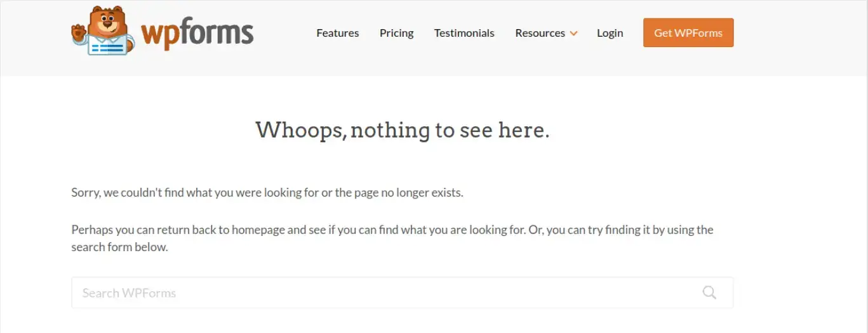Open the Features menu item
The image size is (868, 333).
pos(338,33)
